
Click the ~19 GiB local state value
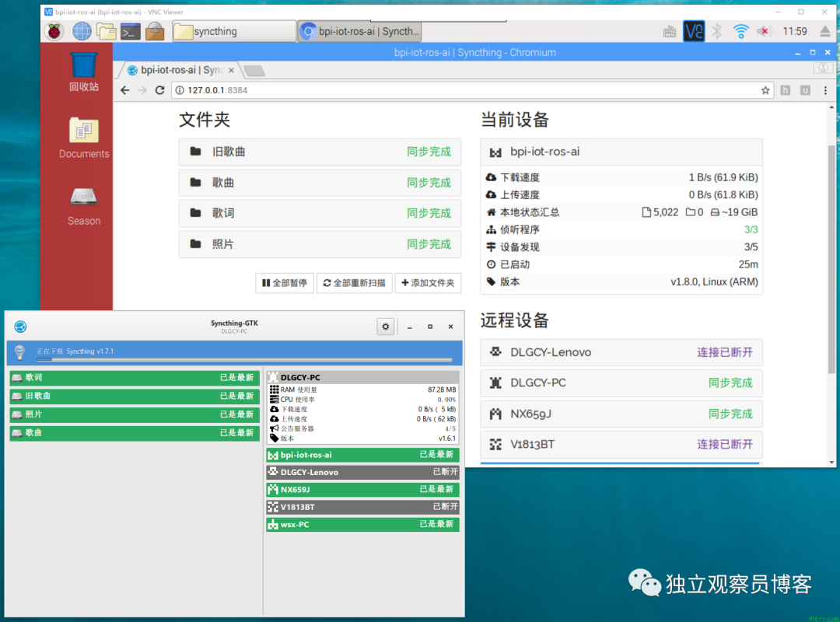pos(740,212)
